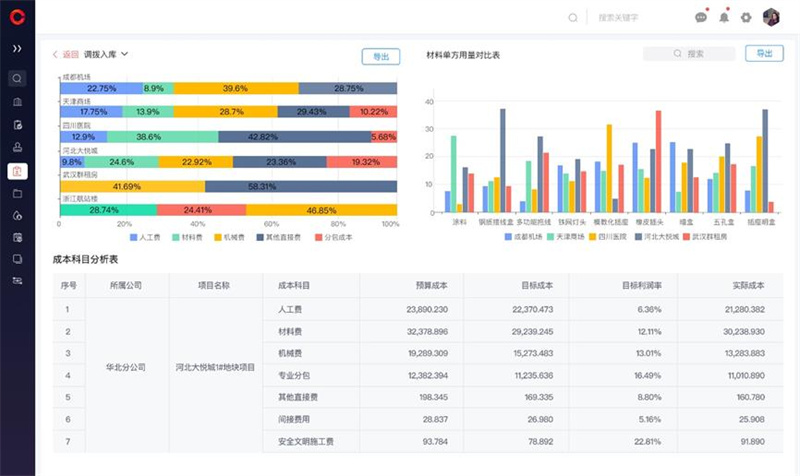Open the chat messages icon in top bar

[700, 17]
